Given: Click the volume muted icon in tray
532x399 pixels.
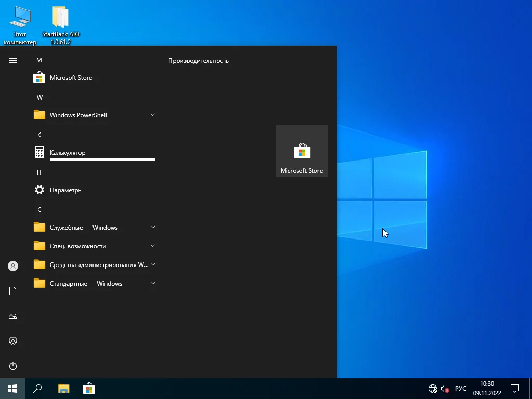Looking at the screenshot, I should coord(445,389).
